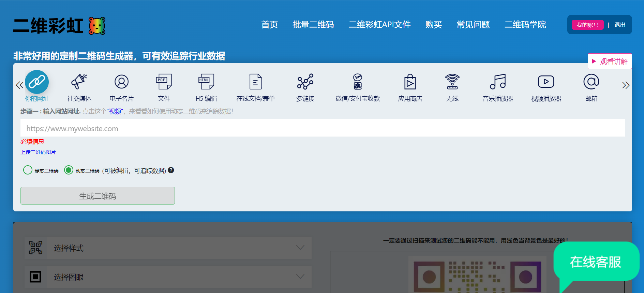Choose the 音乐播放器 music note icon
Viewport: 644px width, 293px height.
pyautogui.click(x=498, y=82)
